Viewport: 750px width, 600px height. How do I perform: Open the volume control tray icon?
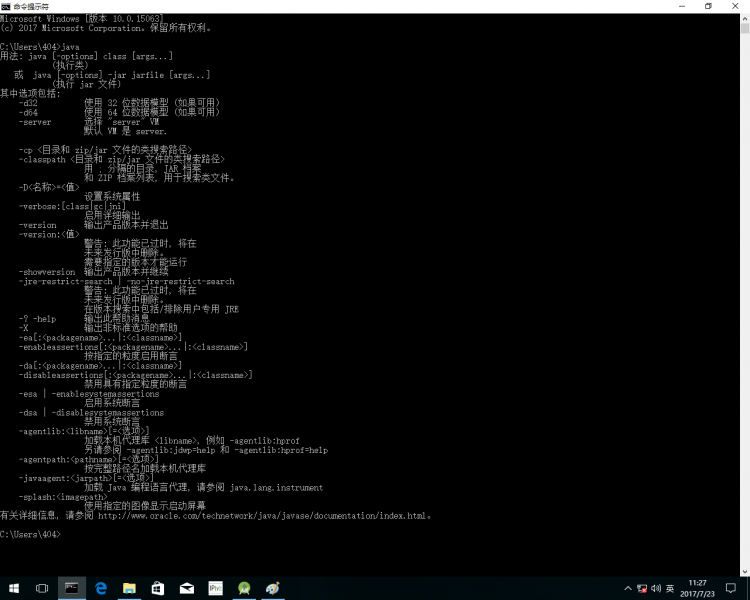coord(656,589)
